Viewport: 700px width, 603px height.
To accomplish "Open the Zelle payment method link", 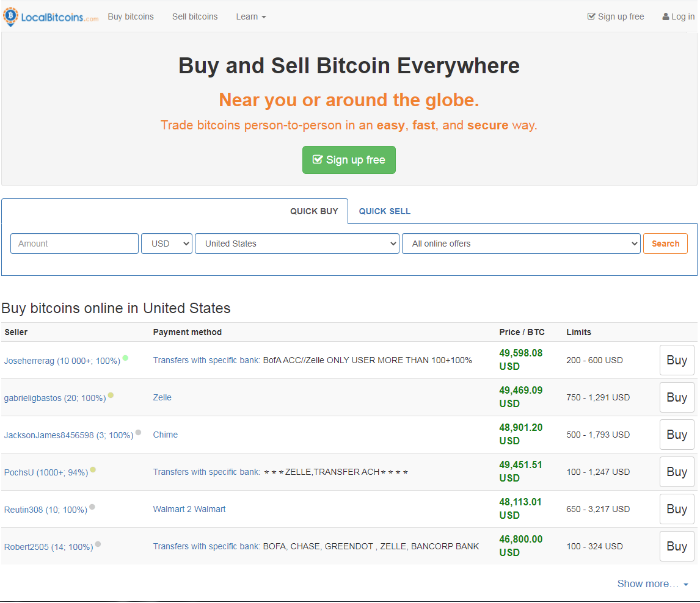I will point(162,397).
